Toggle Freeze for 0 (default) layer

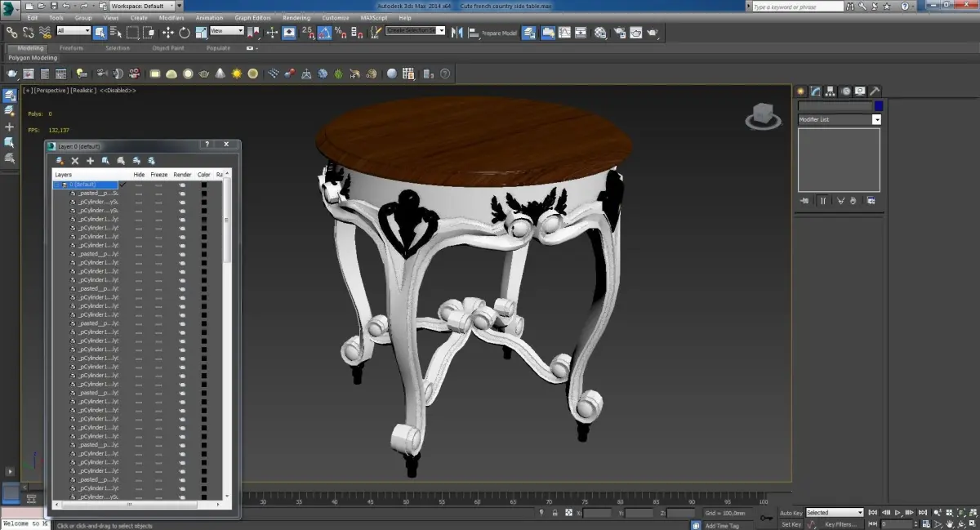(x=158, y=185)
